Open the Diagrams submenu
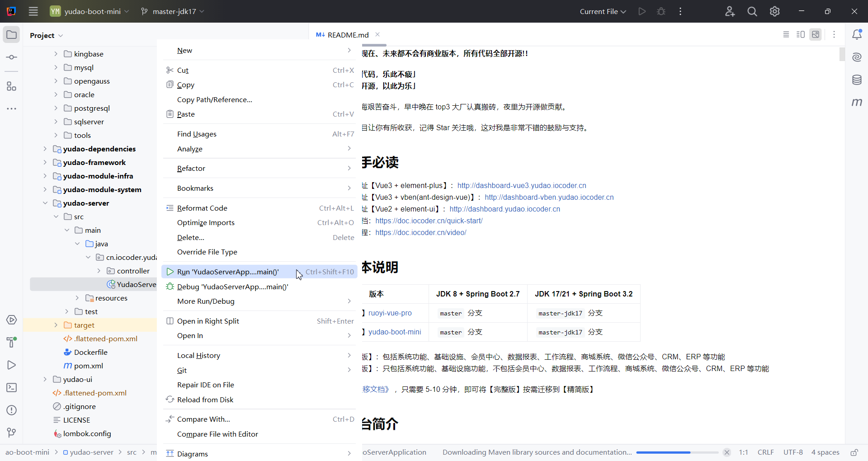The height and width of the screenshot is (461, 868). 259,454
